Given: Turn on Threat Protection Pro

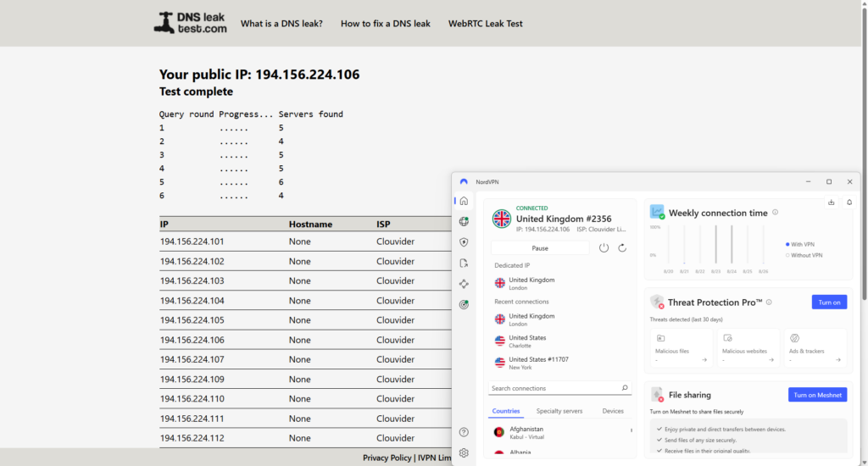Looking at the screenshot, I should [829, 302].
